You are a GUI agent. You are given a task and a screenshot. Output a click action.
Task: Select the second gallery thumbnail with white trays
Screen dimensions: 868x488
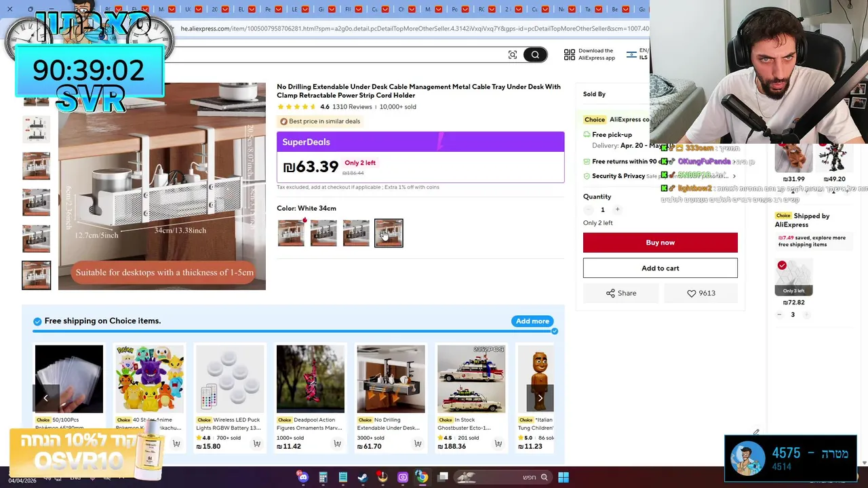(37, 129)
